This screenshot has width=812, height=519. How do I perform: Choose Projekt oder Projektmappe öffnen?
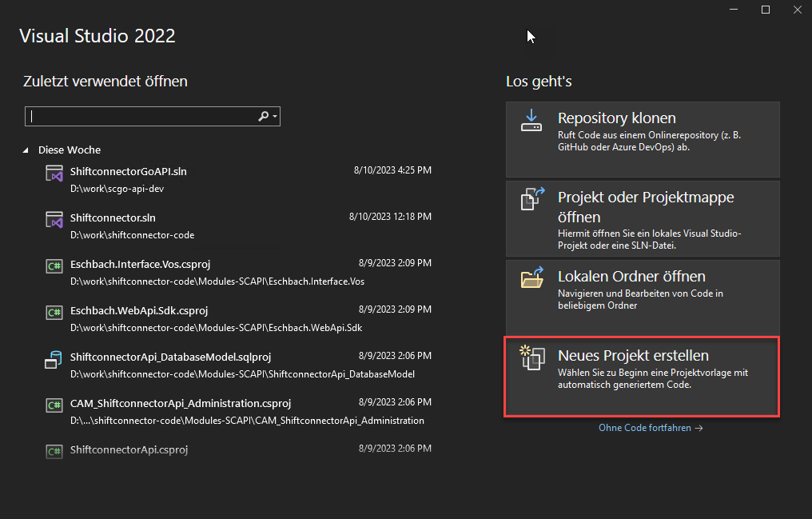pos(643,218)
